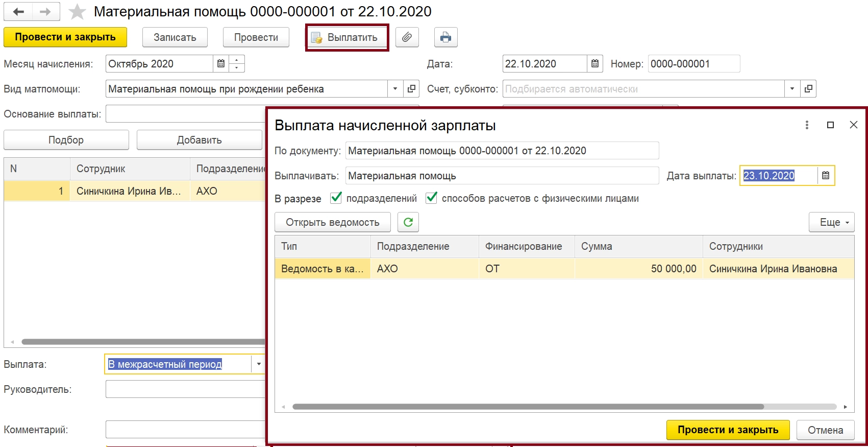Add document to favorites with star
The height and width of the screenshot is (447, 868).
click(x=77, y=12)
